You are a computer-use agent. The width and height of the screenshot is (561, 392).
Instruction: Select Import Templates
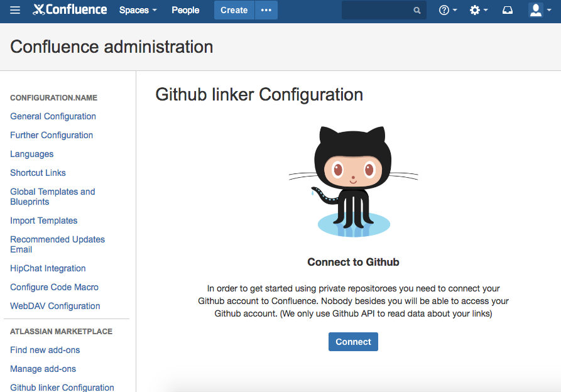click(x=43, y=220)
